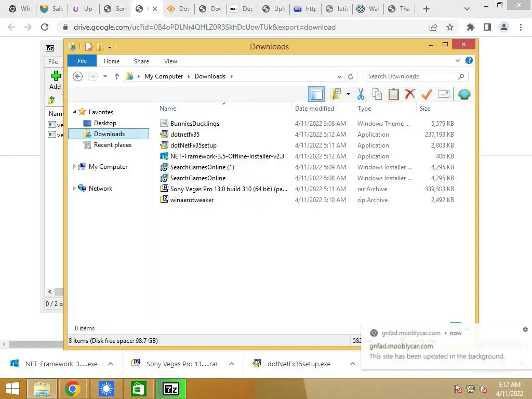Screen dimensions: 532x399
Task: Open options for NET-Framework download item
Action: (111, 364)
